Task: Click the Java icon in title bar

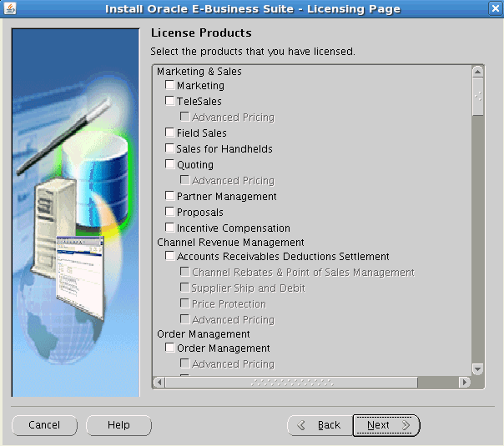Action: click(10, 8)
